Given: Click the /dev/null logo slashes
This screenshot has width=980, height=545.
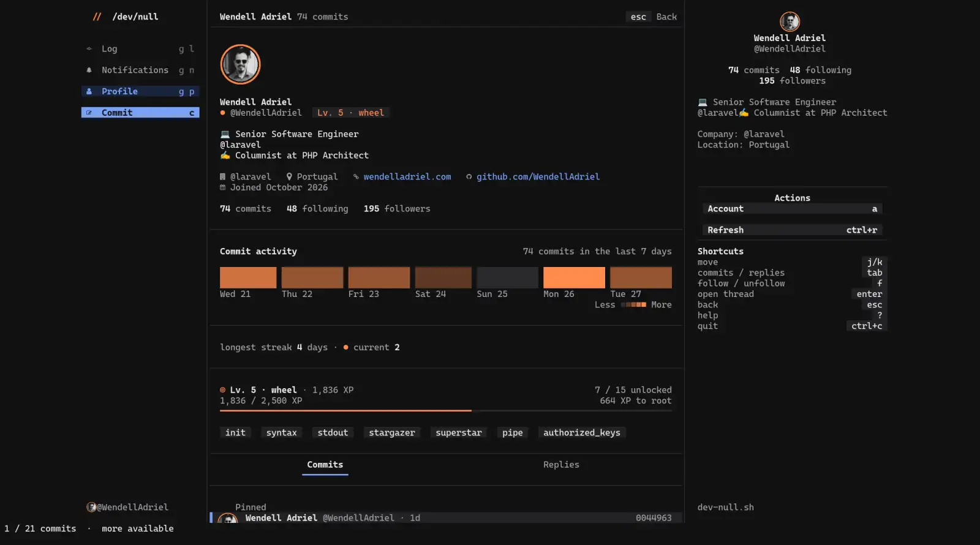Looking at the screenshot, I should point(97,17).
